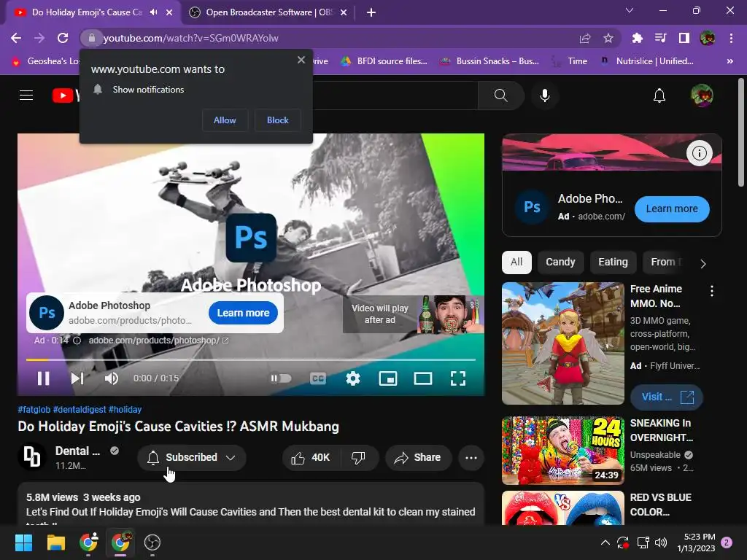Block YouTube notifications in popup

click(x=278, y=120)
